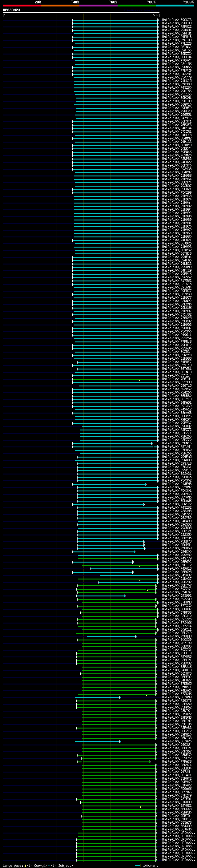The height and width of the screenshot is (868, 197).
Task: Select hit label UniRef100_A7NVX9
Action: point(177,71)
